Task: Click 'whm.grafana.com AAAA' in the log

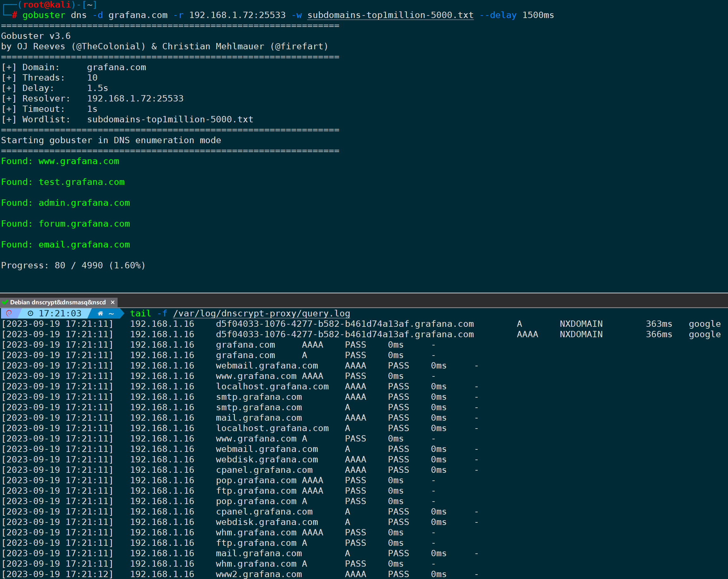Action: click(270, 533)
